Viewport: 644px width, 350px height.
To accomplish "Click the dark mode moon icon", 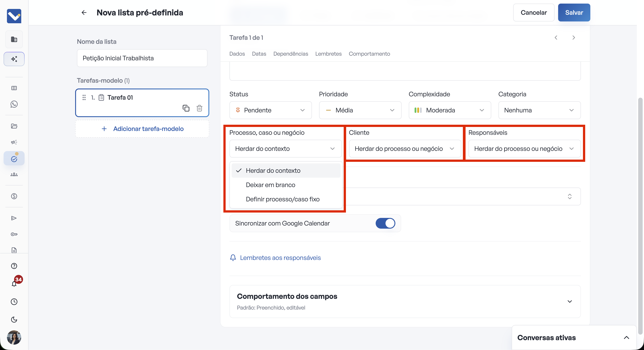I will [x=14, y=320].
